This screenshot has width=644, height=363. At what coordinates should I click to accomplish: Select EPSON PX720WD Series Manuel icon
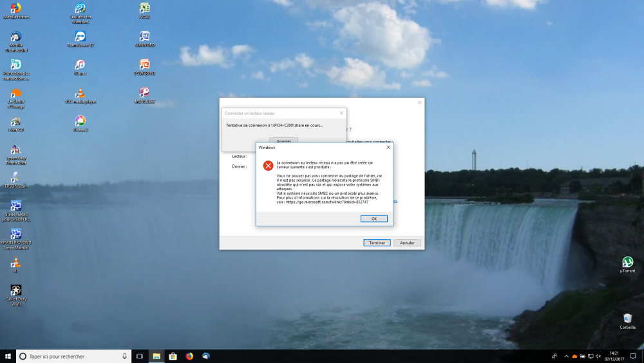(16, 239)
